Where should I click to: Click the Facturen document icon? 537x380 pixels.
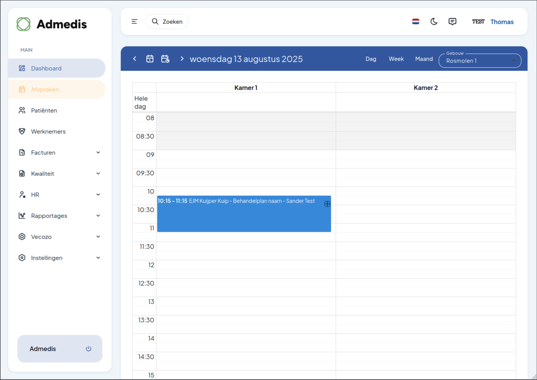coord(22,152)
